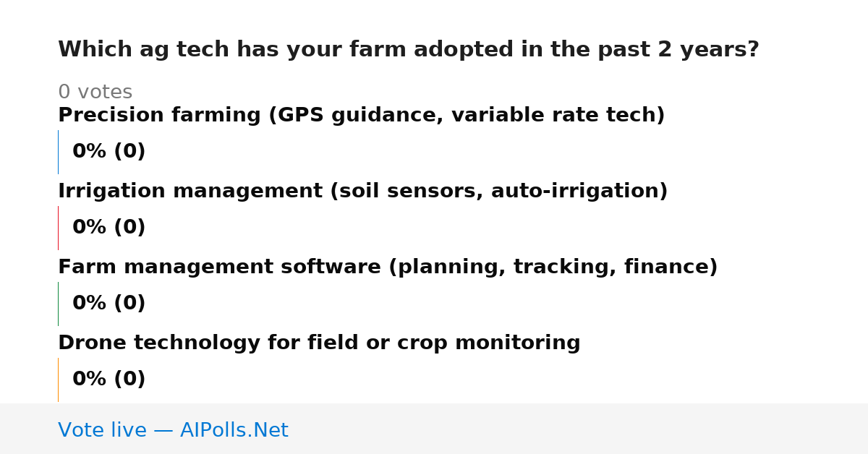Click the red Irrigation management result bar
Viewport: 868px width, 454px height.
(x=58, y=228)
